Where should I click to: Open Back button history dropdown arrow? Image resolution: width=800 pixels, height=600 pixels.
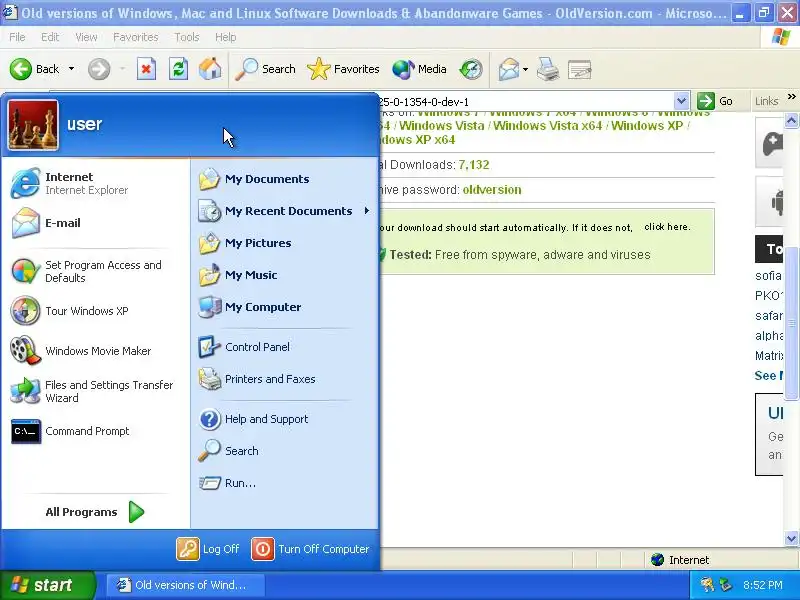coord(71,69)
